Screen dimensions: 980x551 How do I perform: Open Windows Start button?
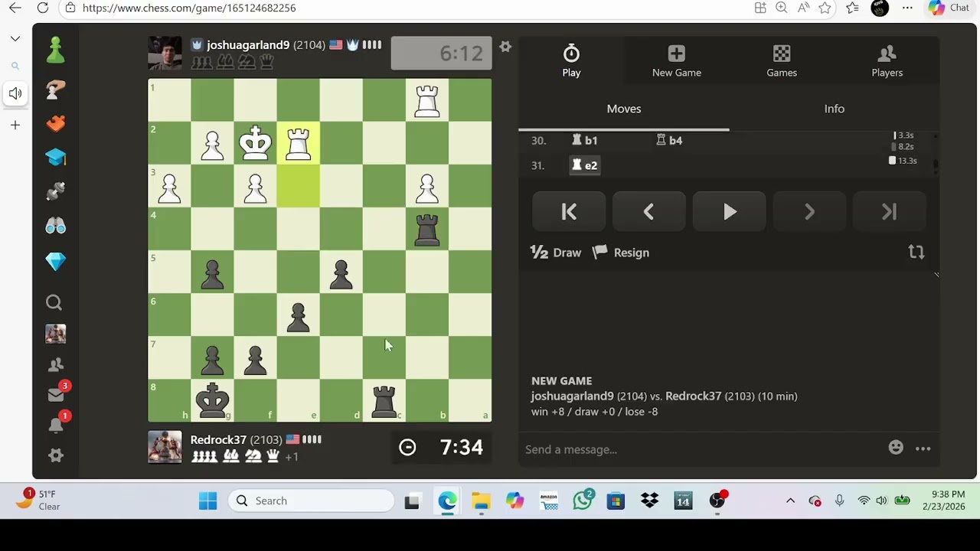tap(207, 501)
